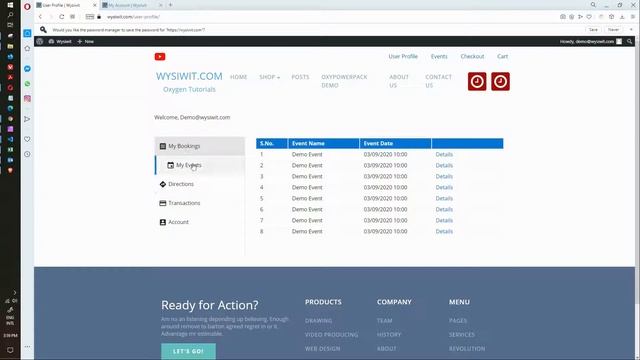Select the My Events sidebar tab
The image size is (640, 360).
coord(200,165)
